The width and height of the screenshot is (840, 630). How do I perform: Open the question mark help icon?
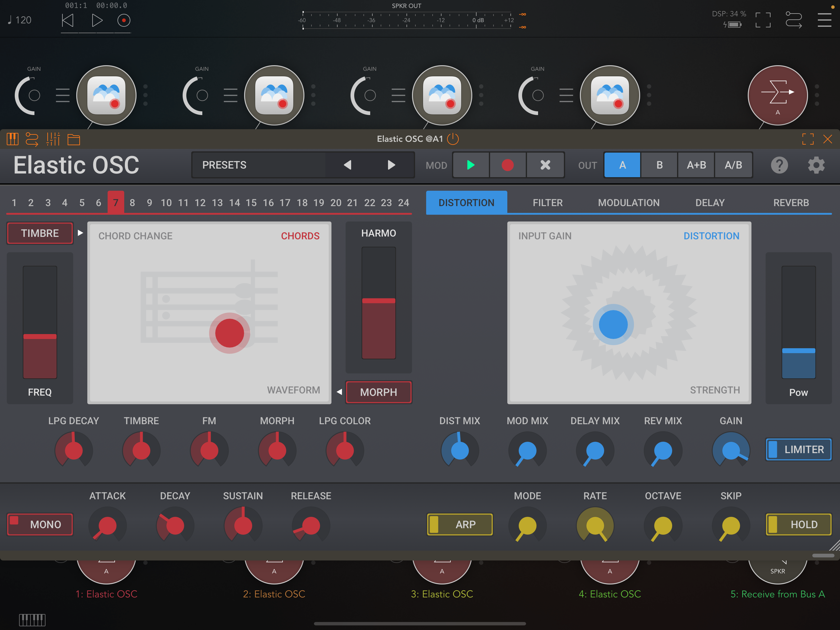click(779, 165)
